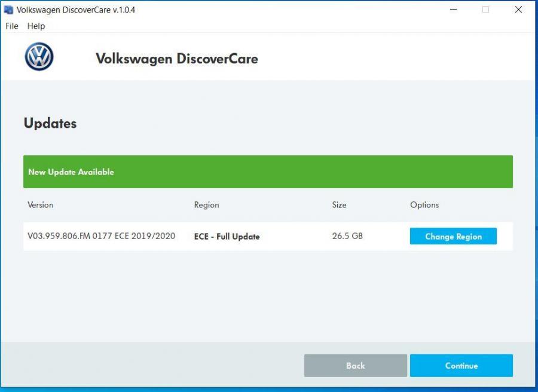The height and width of the screenshot is (392, 538).
Task: Click the 26.5 GB size value
Action: 347,236
